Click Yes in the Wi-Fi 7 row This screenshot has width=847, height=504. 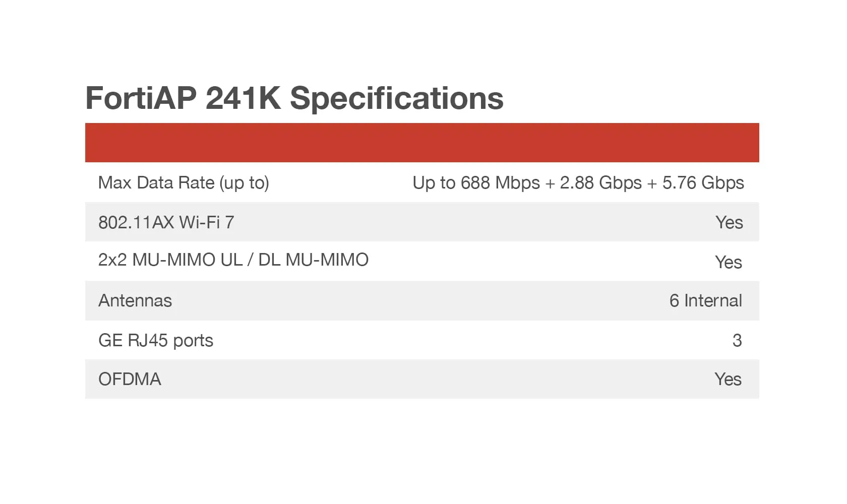pyautogui.click(x=729, y=222)
